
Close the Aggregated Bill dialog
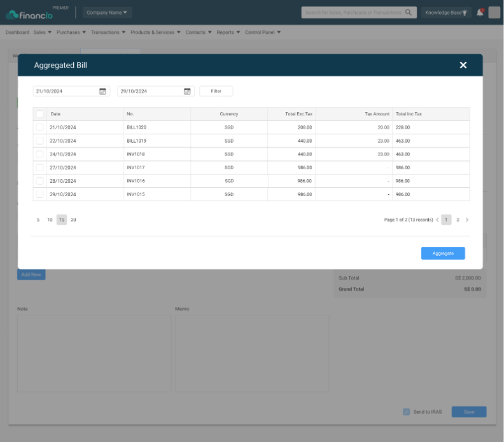[x=463, y=65]
